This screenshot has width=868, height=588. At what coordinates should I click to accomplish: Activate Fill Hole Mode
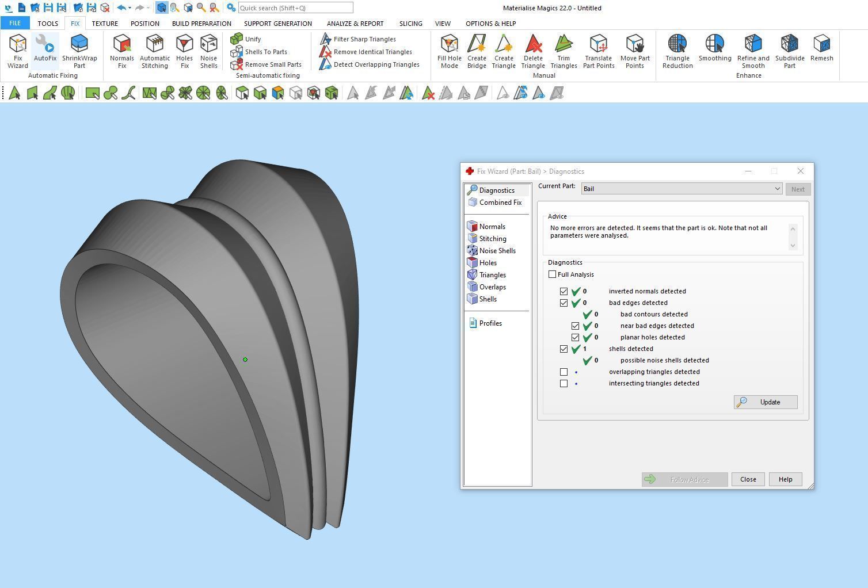coord(450,51)
